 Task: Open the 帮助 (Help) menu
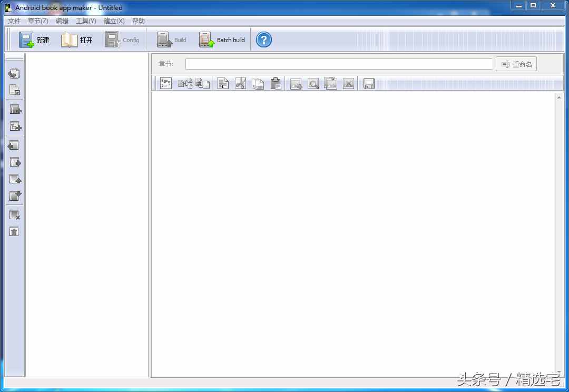click(139, 21)
